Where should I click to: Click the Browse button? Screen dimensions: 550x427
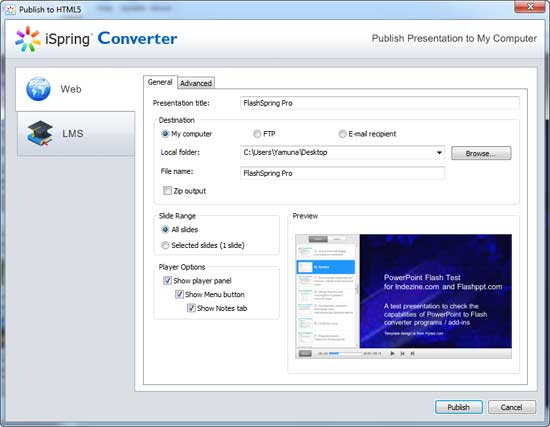(x=481, y=153)
